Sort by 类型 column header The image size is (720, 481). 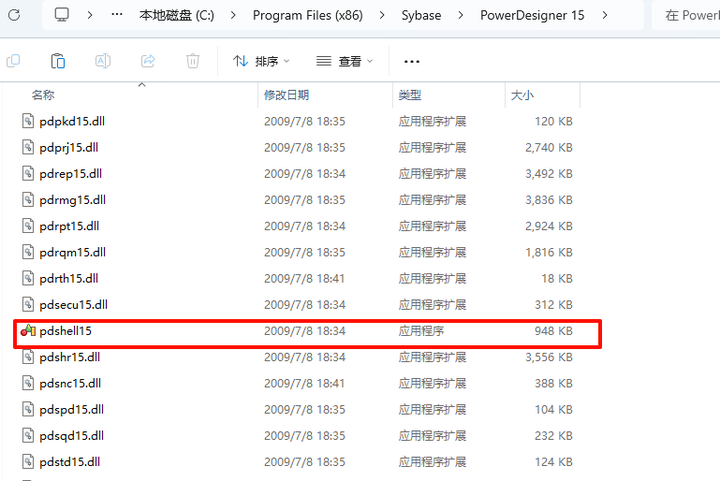point(410,95)
